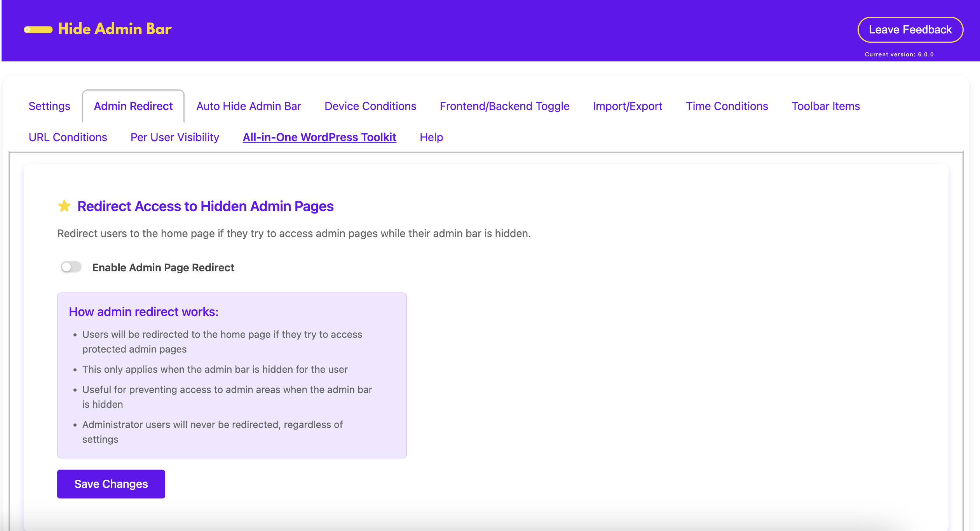Click the Leave Feedback button
The height and width of the screenshot is (531, 980).
tap(910, 30)
